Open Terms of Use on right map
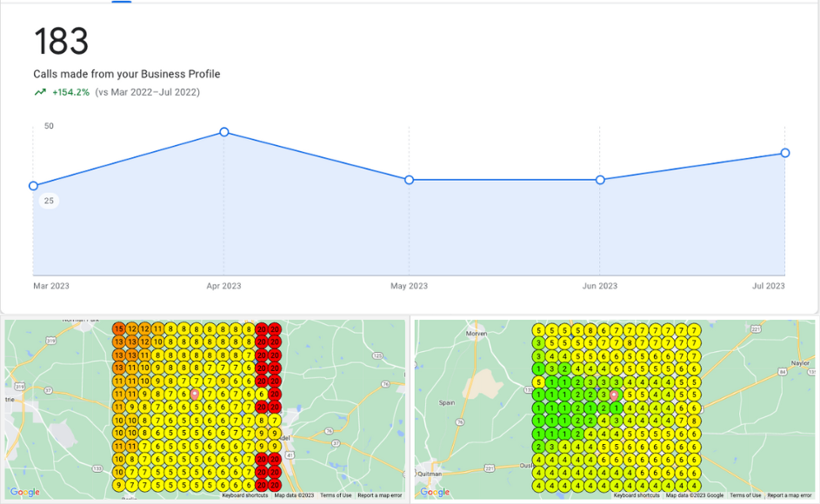This screenshot has width=820, height=504. [745, 495]
